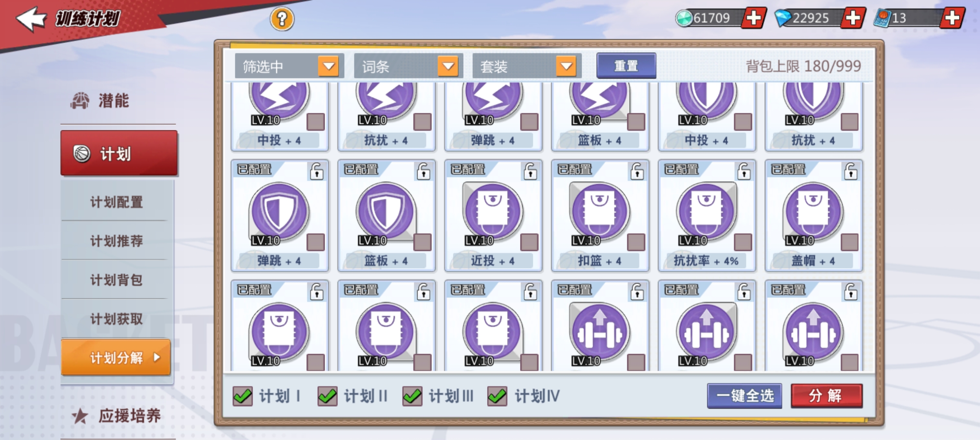Viewport: 980px width, 440px height.
Task: Click the red 分解 button
Action: pos(826,396)
